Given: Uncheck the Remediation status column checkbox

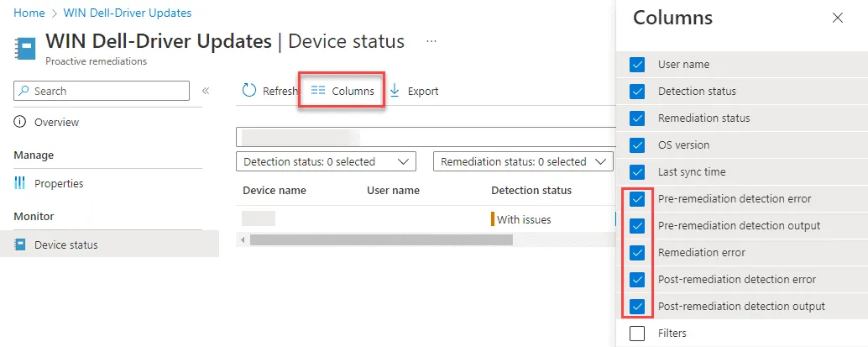Looking at the screenshot, I should pyautogui.click(x=637, y=118).
